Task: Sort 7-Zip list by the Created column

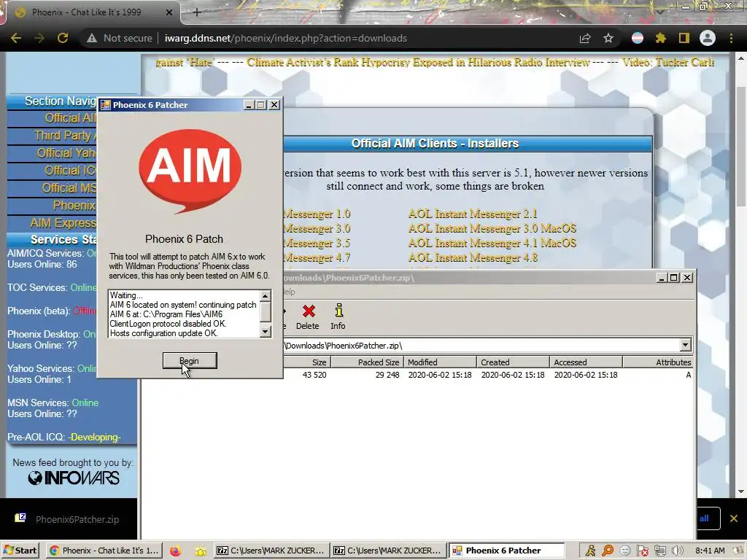Action: click(x=513, y=362)
